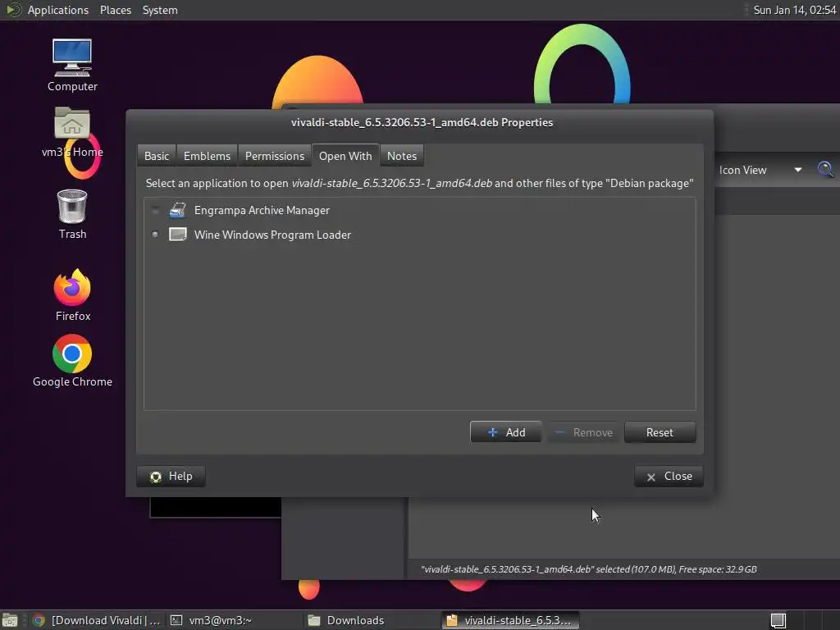Click the Wine Windows Program Loader icon
The width and height of the screenshot is (840, 630).
tap(178, 235)
